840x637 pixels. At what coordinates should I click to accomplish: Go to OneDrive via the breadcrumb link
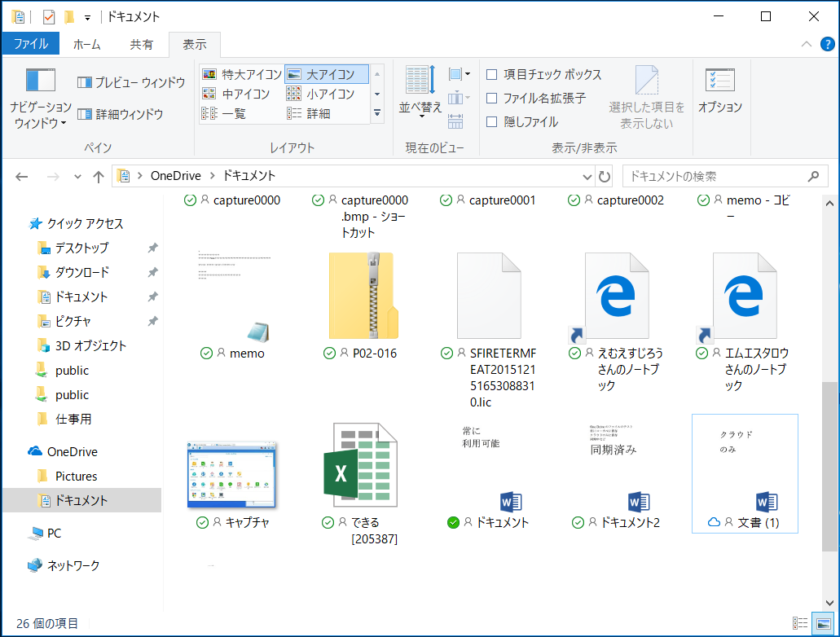coord(174,175)
